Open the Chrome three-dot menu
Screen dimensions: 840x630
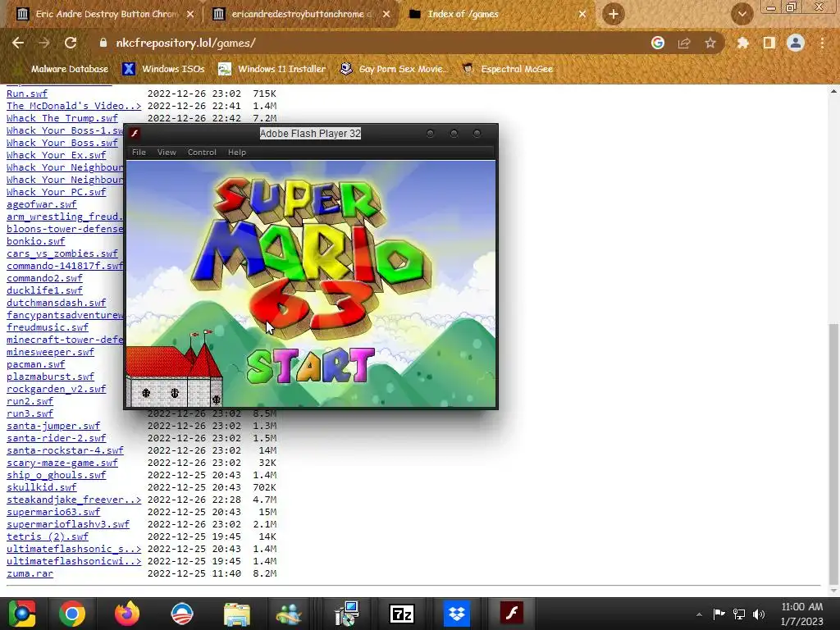pos(822,43)
